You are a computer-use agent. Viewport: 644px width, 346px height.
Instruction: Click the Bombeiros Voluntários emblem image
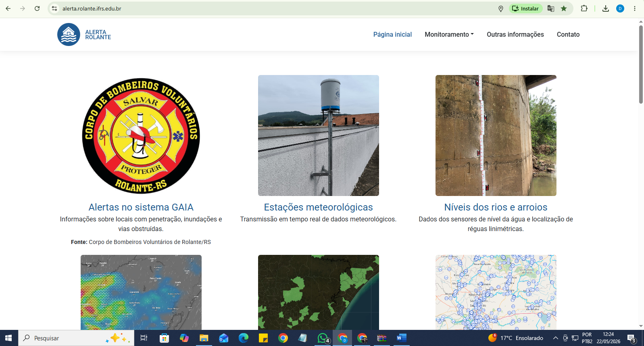(x=141, y=135)
